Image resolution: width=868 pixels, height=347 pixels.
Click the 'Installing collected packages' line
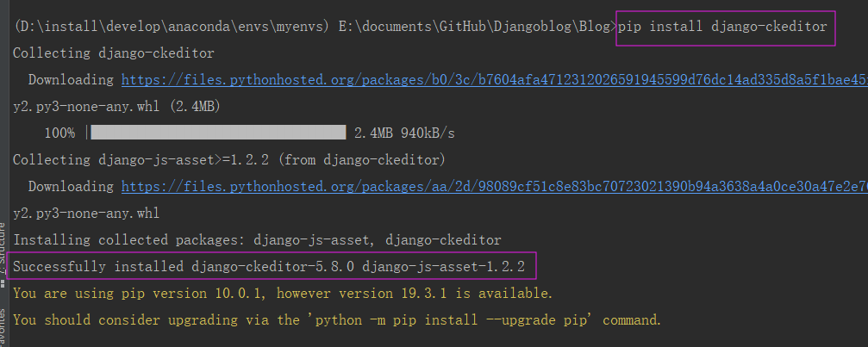[x=257, y=239]
